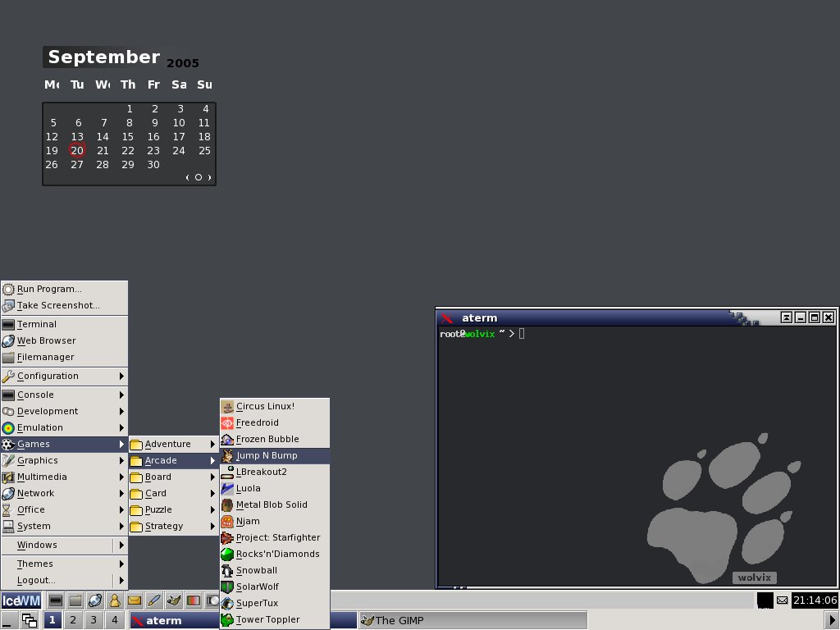The image size is (840, 630).
Task: Click the GIMP mascot launcher beside the pen icon
Action: point(174,600)
